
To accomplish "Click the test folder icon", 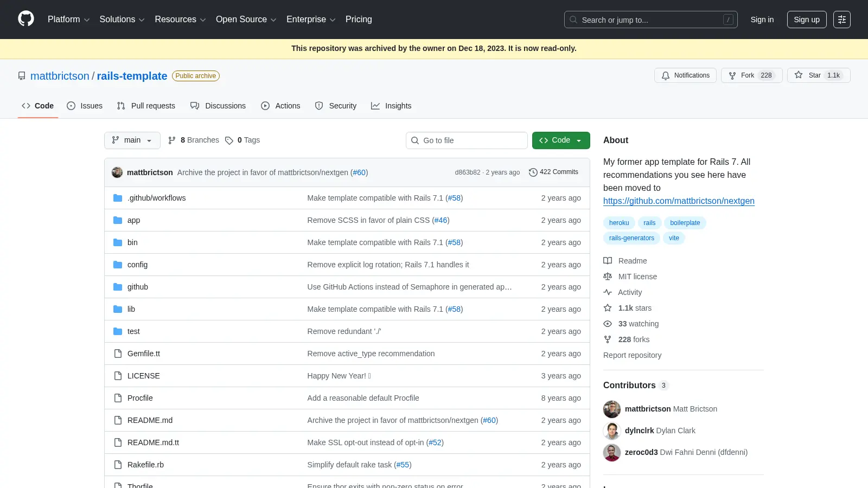I will (x=118, y=331).
